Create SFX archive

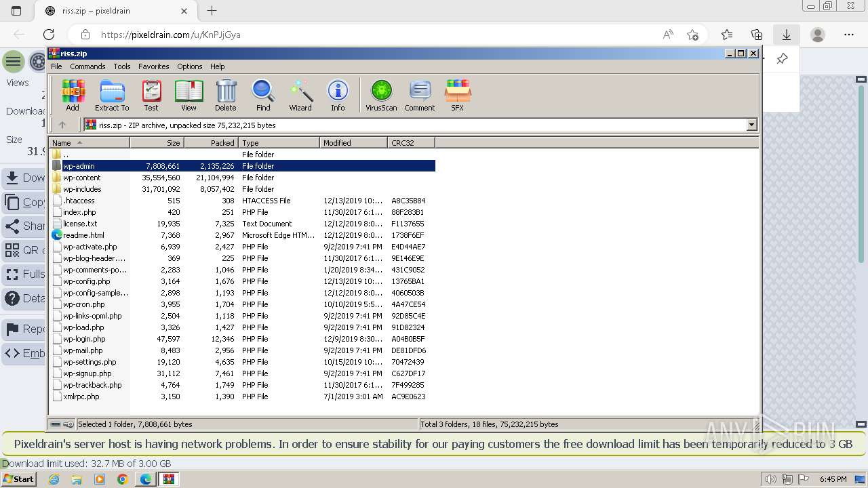458,95
